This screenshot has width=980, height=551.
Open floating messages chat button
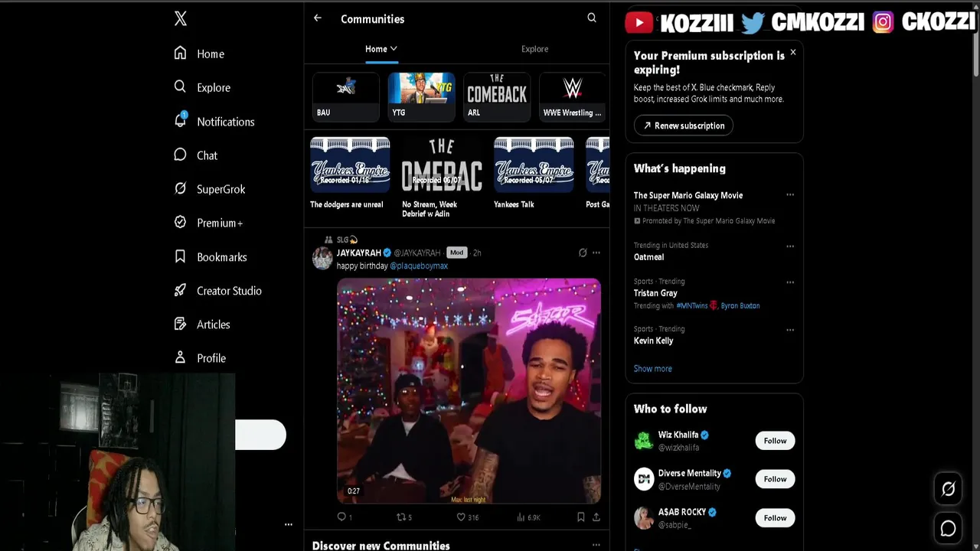click(948, 528)
